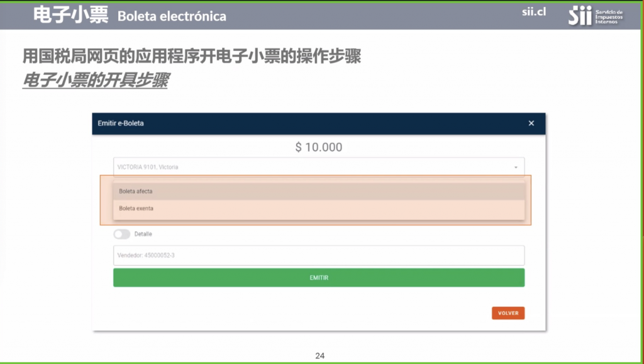Click the 用国税局网页 heading line
Image resolution: width=644 pixels, height=364 pixels.
tap(191, 56)
